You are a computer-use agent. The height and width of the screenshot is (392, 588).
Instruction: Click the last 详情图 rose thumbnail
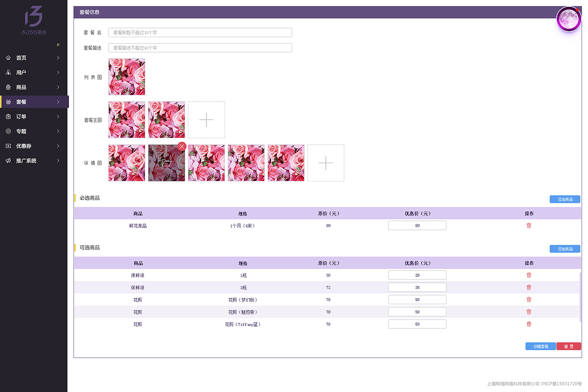(286, 163)
